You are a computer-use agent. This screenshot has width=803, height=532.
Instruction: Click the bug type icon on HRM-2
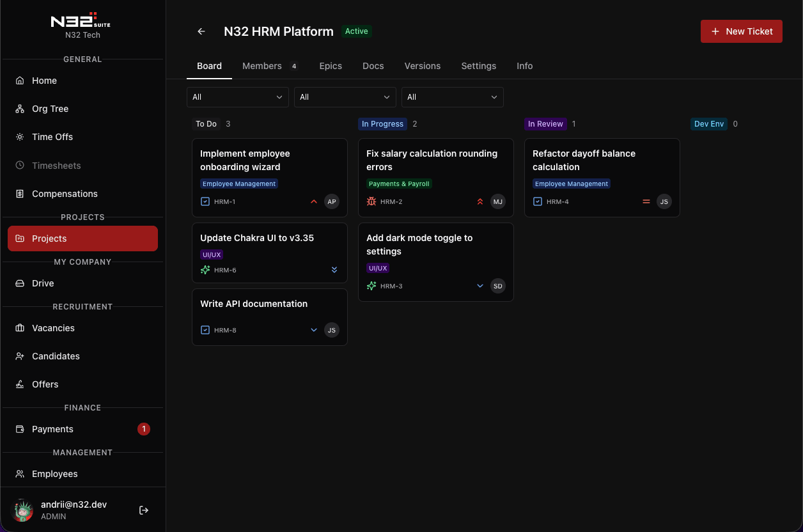point(370,201)
